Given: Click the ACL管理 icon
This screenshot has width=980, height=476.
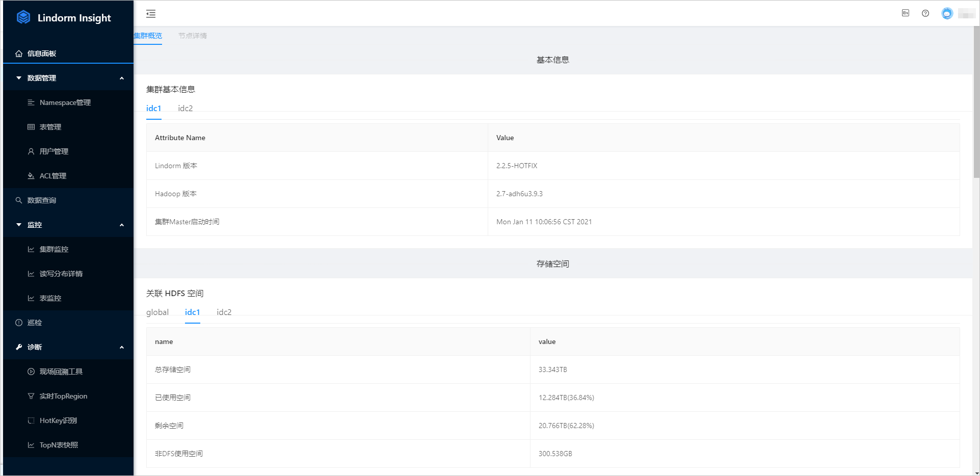Looking at the screenshot, I should [x=31, y=176].
